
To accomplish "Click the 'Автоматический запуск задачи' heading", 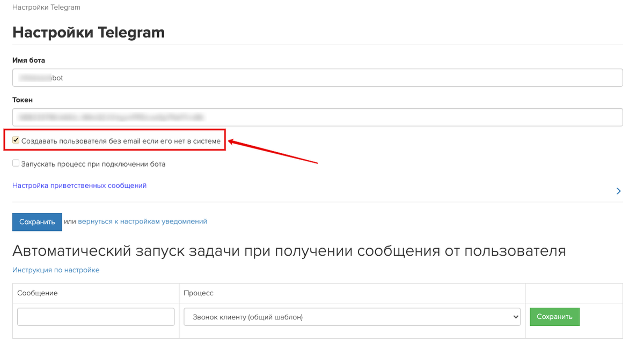I will 289,251.
